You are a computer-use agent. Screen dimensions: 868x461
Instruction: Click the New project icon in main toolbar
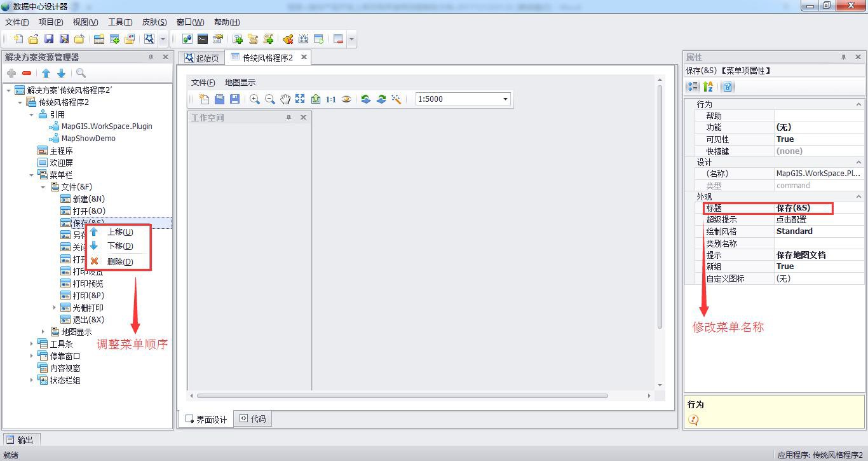coord(18,39)
